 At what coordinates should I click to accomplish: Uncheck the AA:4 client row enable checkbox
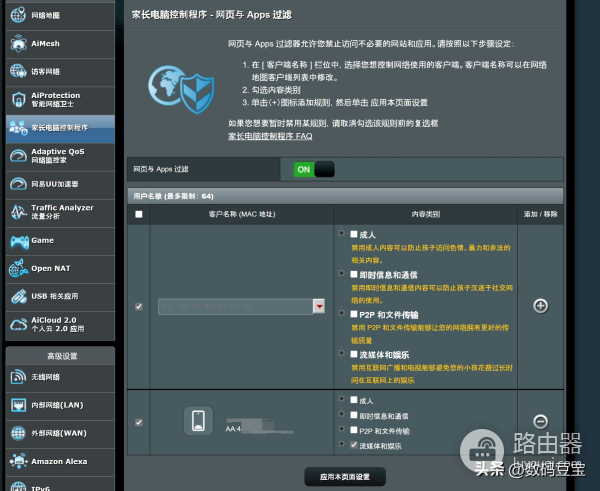[x=139, y=422]
